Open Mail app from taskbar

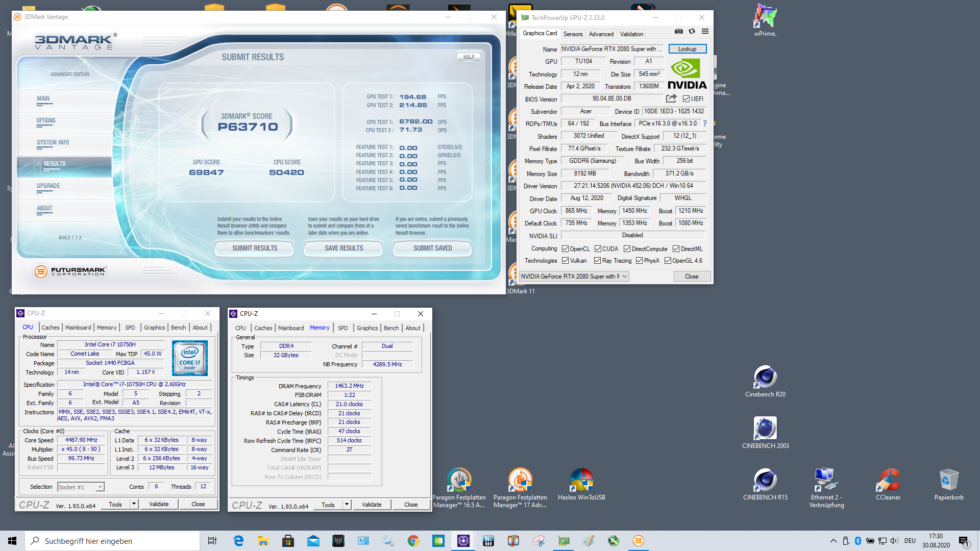point(313,541)
